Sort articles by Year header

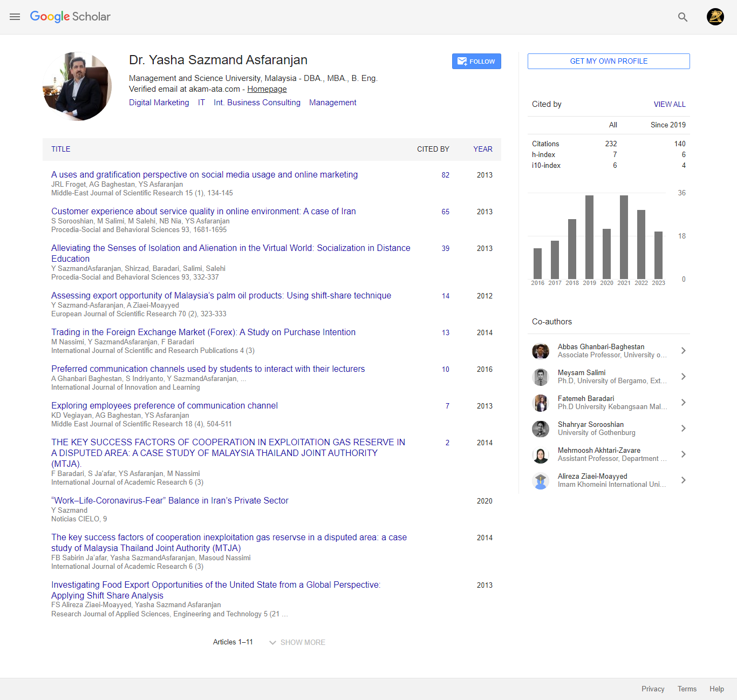click(483, 149)
